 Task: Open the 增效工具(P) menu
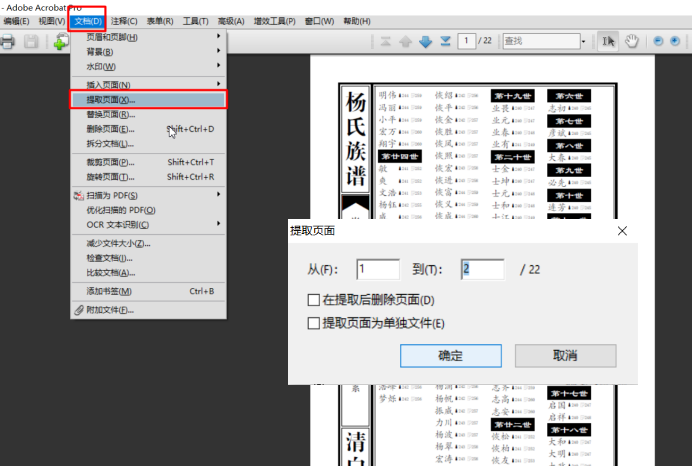click(x=275, y=21)
